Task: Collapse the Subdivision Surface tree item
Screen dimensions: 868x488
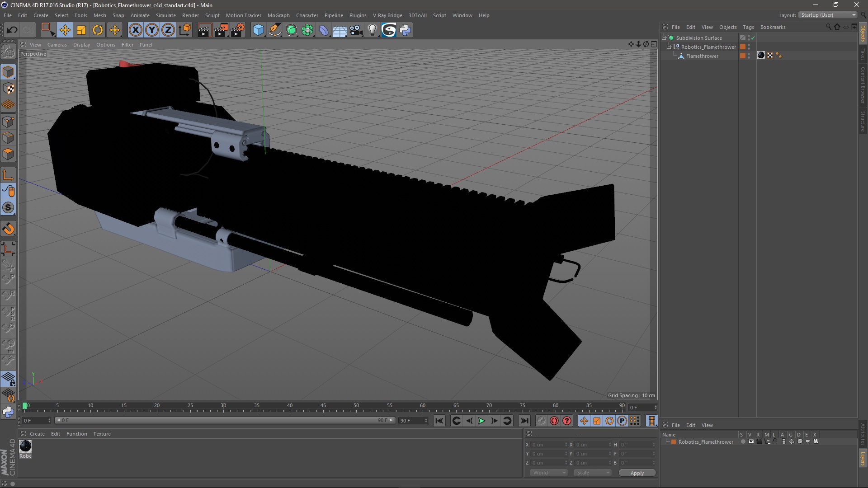Action: (x=664, y=38)
